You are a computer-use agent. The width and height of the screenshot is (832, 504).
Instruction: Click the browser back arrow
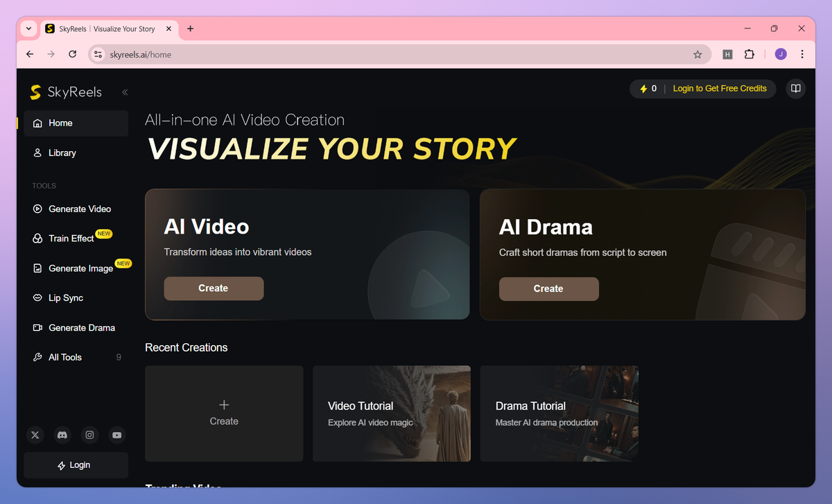(30, 54)
